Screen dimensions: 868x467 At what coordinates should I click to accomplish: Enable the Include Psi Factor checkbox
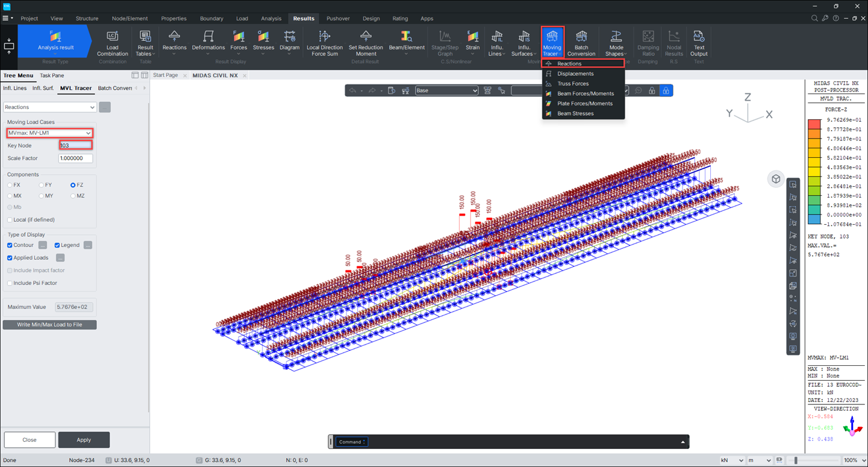click(10, 283)
